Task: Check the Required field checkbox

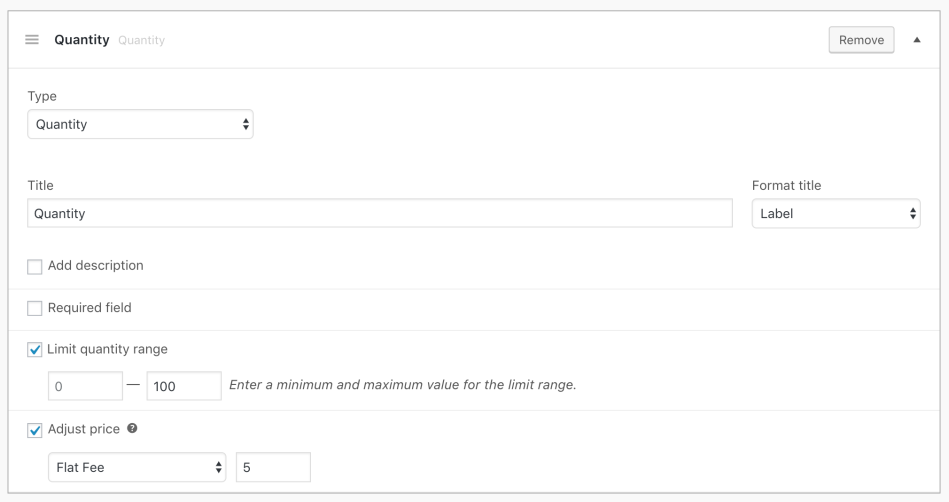Action: coord(35,309)
